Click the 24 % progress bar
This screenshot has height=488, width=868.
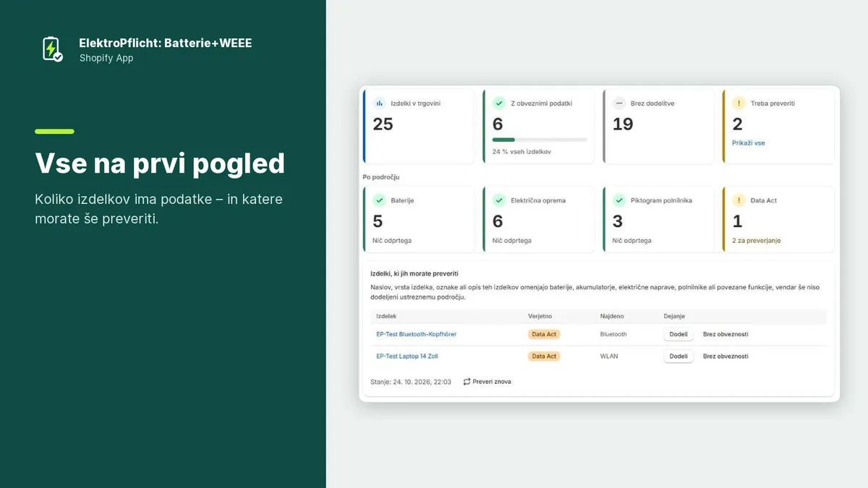(540, 139)
